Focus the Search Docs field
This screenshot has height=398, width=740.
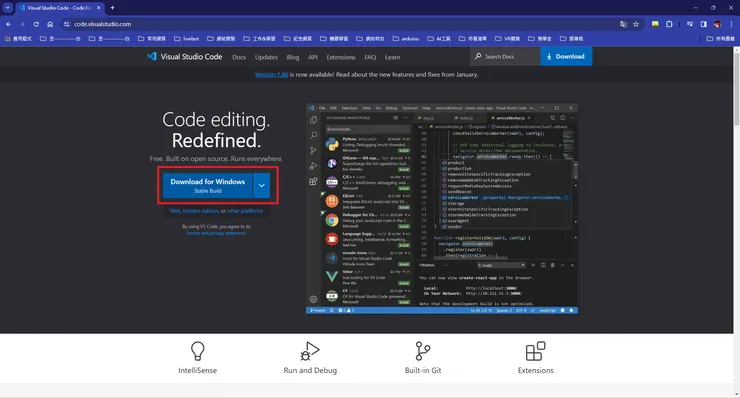click(505, 56)
